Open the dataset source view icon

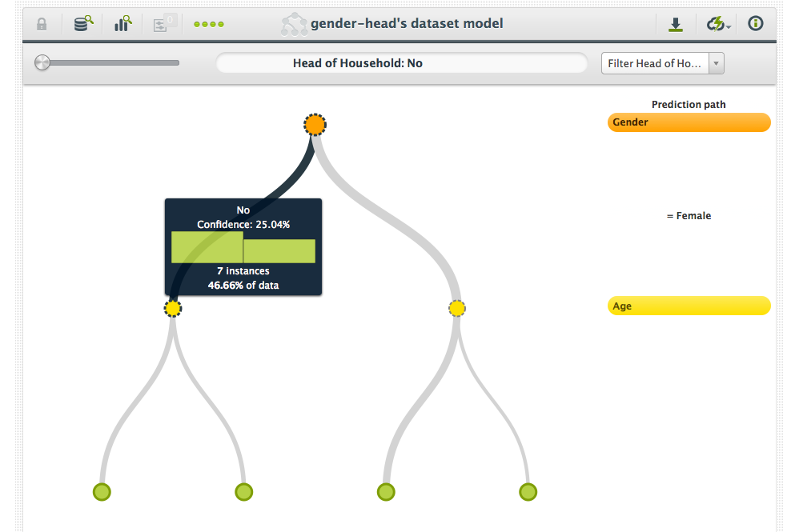(83, 24)
